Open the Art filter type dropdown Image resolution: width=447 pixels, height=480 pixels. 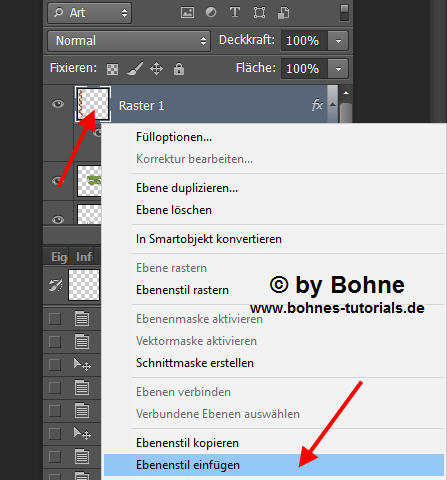tap(90, 13)
